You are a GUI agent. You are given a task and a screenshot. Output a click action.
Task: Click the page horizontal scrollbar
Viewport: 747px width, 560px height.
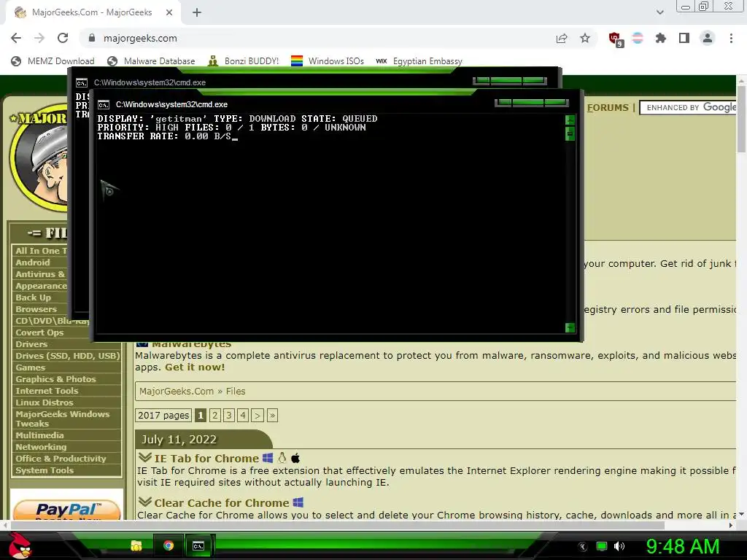[x=337, y=525]
